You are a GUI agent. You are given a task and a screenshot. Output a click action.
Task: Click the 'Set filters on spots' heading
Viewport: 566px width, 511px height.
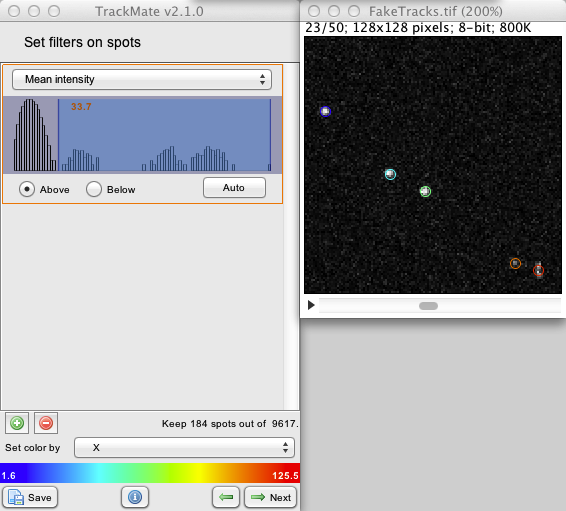click(82, 42)
